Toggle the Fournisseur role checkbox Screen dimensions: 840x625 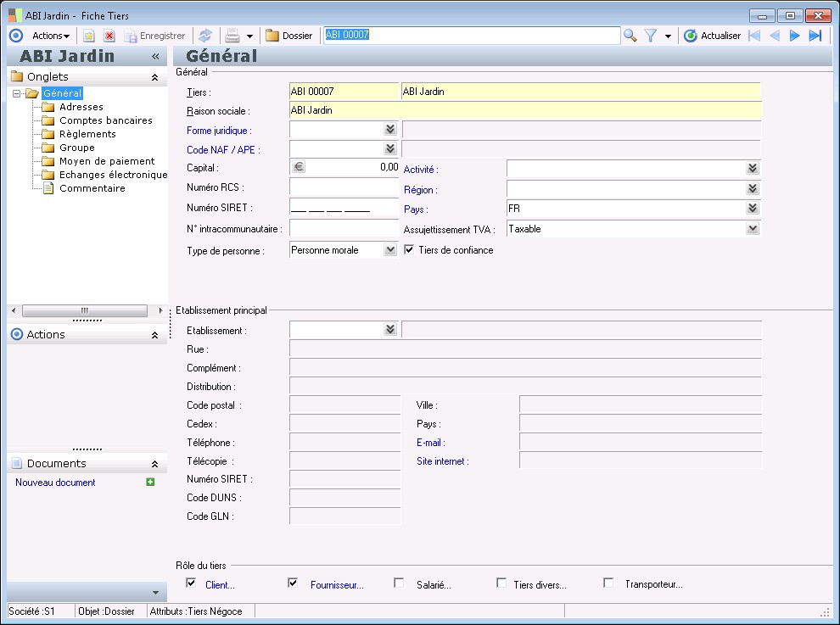[x=293, y=583]
